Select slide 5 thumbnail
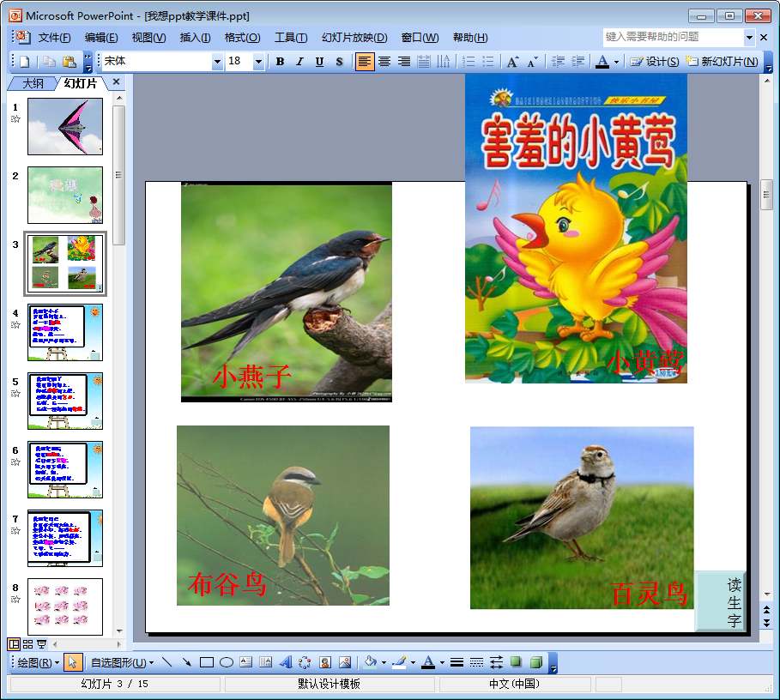 [x=65, y=401]
